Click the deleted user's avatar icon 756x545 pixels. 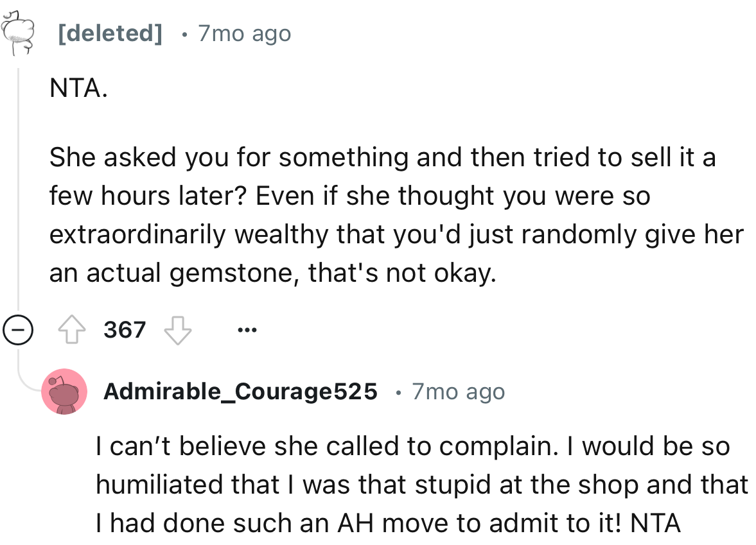19,32
